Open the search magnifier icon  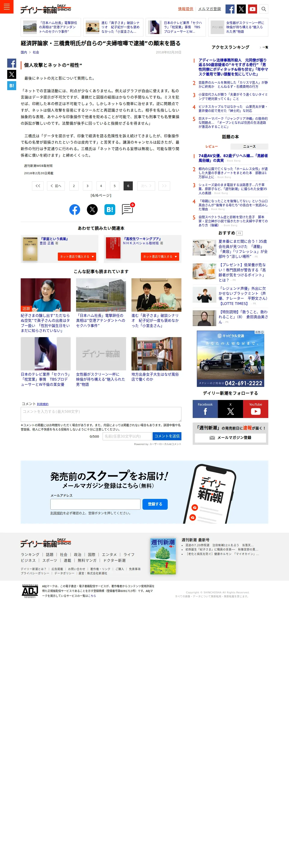point(264,9)
